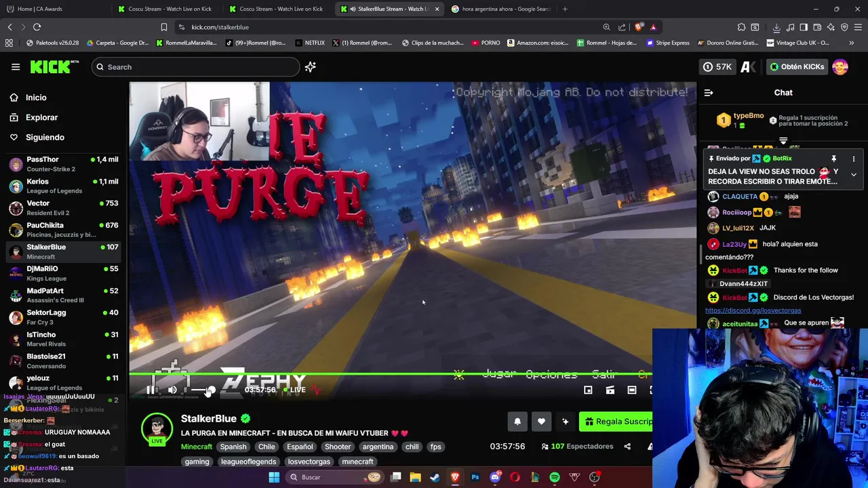The image size is (868, 488).
Task: Open the Minecraft category link
Action: coord(197,447)
